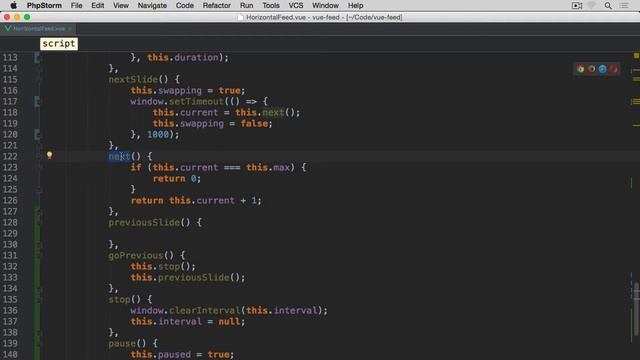The width and height of the screenshot is (640, 360).
Task: Click "nextSlide" method name on line 115
Action: coord(133,79)
